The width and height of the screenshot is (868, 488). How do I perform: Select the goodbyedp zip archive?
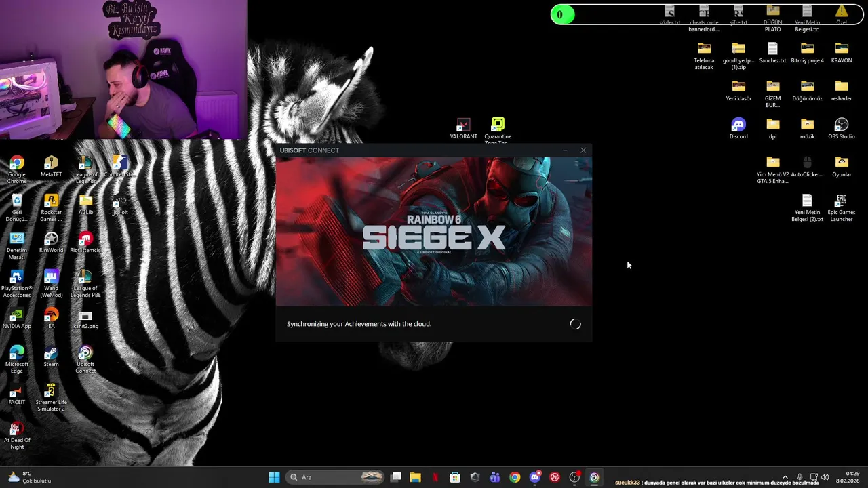tap(738, 55)
